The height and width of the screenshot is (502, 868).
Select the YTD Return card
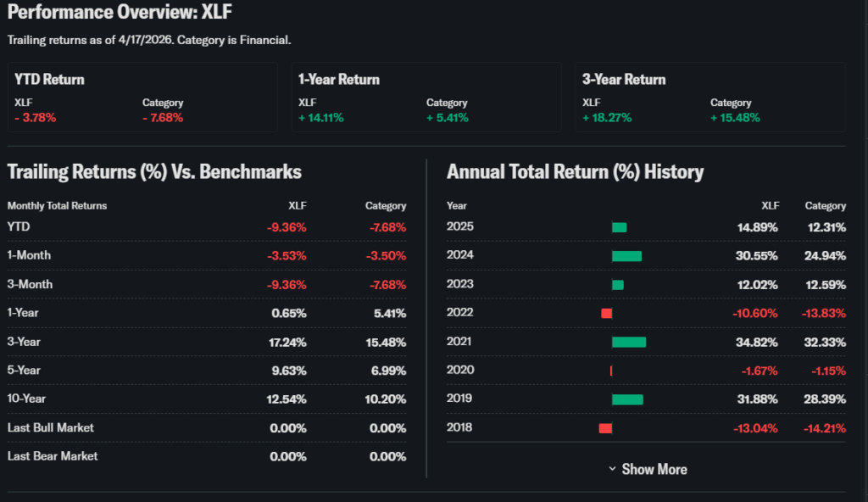pos(142,97)
